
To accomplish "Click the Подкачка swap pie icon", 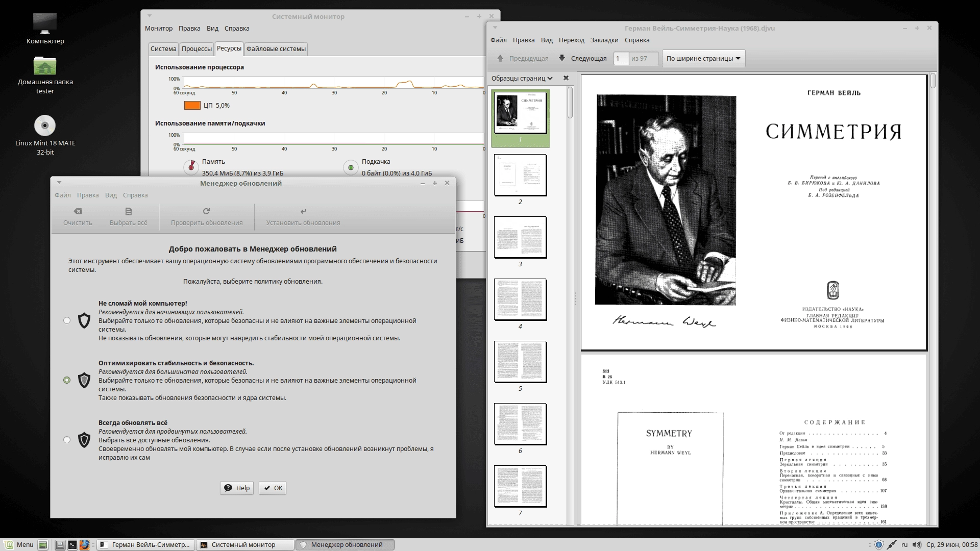I will coord(351,167).
